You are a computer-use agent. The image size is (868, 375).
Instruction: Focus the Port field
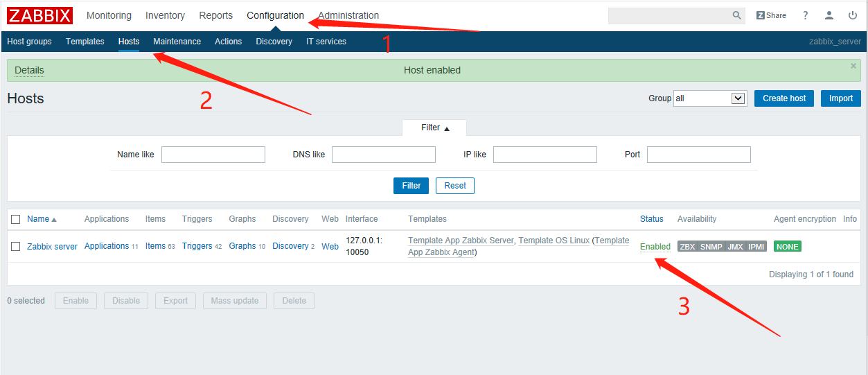tap(699, 155)
